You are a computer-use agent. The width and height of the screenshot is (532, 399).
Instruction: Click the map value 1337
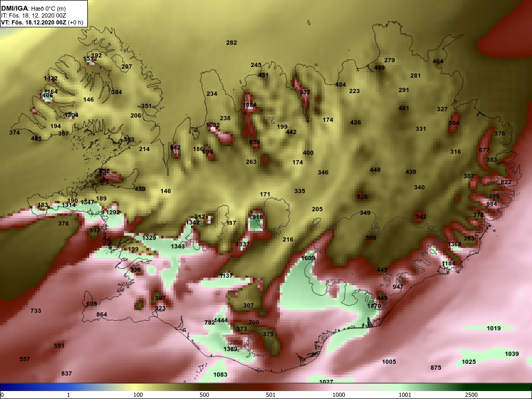click(x=242, y=244)
